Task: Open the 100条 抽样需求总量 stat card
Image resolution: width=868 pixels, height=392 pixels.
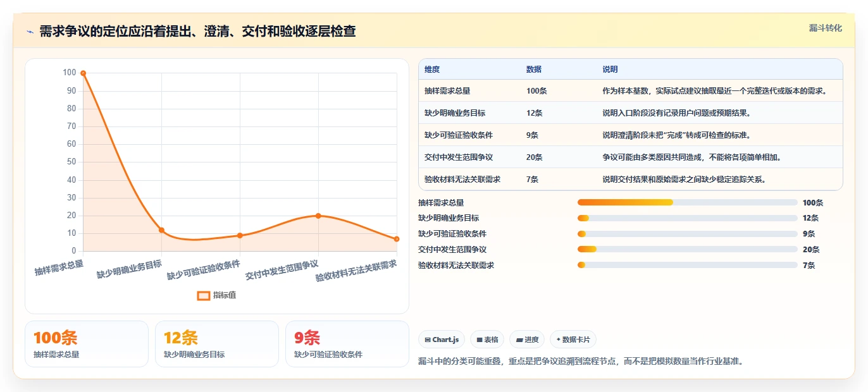Action: click(x=87, y=344)
